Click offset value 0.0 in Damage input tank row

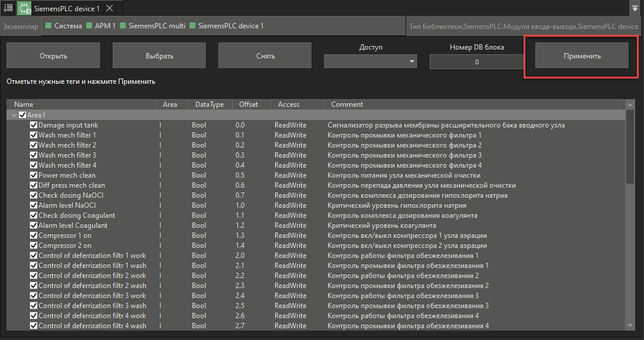tap(240, 125)
